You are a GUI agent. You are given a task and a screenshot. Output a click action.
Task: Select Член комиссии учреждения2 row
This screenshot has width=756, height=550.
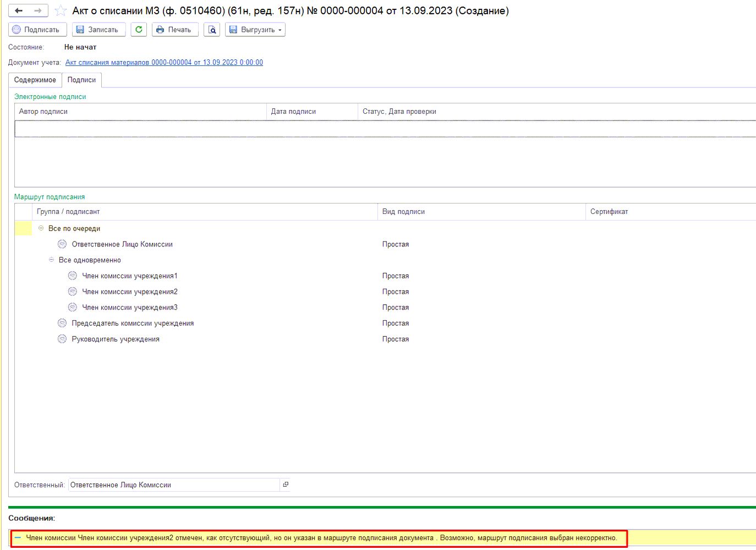(385, 292)
